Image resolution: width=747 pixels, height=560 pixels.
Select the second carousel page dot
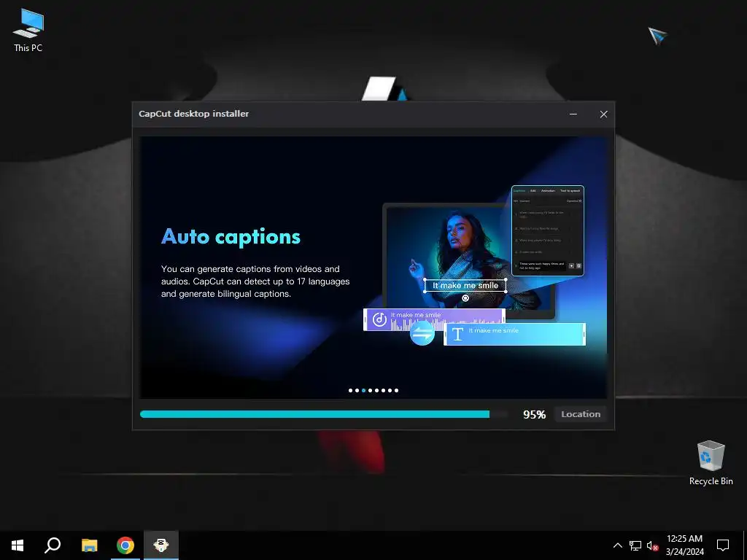[357, 391]
